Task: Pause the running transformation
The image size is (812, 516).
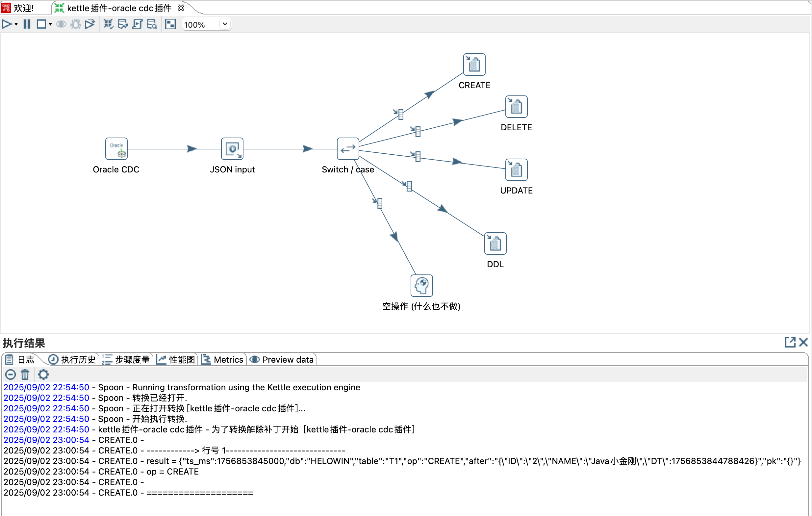Action: (27, 24)
